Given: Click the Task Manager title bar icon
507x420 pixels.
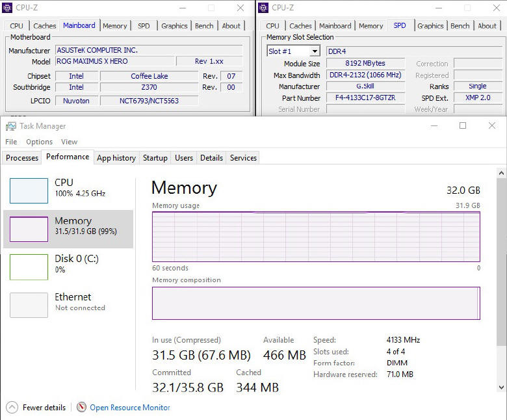Looking at the screenshot, I should point(10,126).
